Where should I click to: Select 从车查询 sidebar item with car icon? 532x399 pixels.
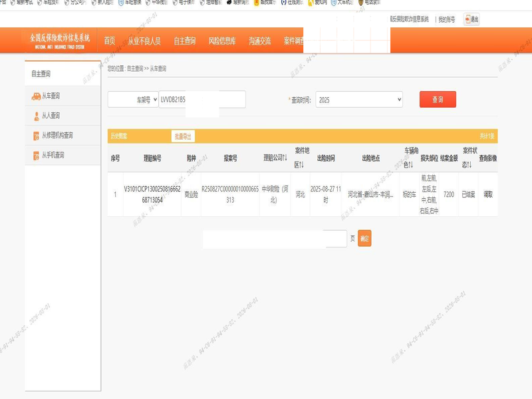pos(63,96)
